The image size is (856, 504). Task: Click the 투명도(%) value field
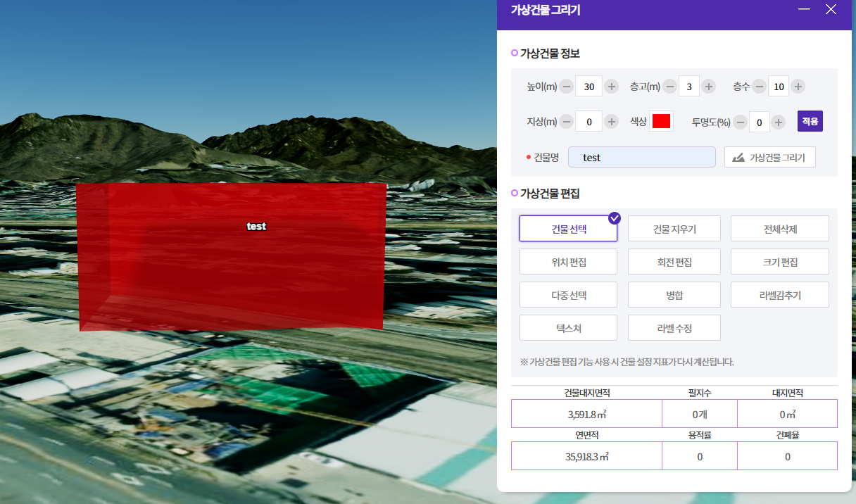tap(759, 122)
